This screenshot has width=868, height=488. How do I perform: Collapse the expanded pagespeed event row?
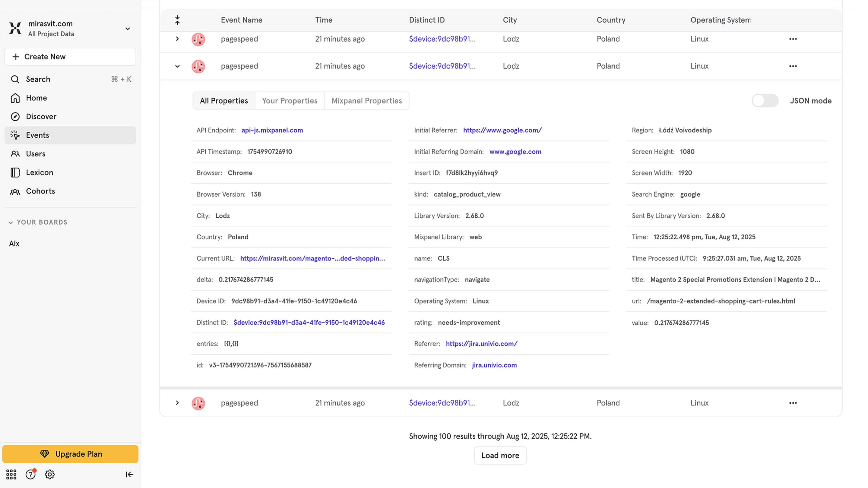click(177, 66)
